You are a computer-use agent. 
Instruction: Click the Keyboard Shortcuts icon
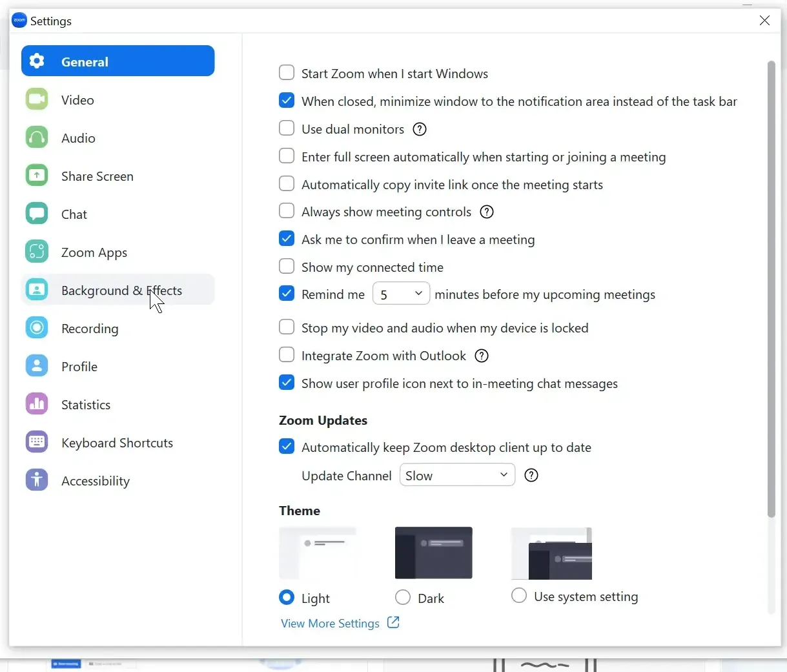point(37,442)
